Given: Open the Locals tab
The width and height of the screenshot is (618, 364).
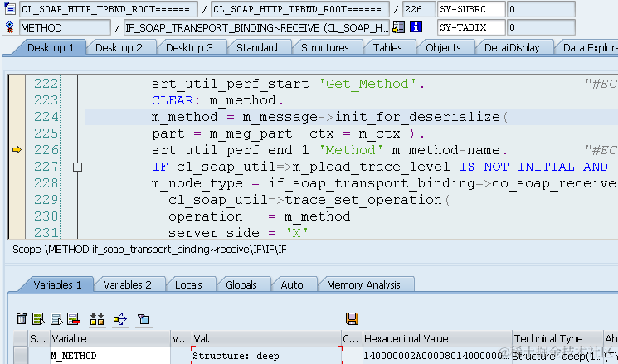Looking at the screenshot, I should pyautogui.click(x=188, y=284).
